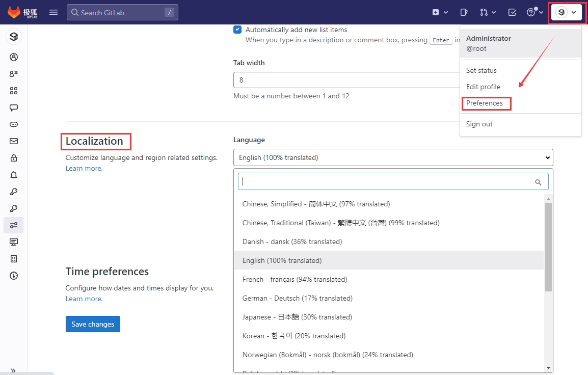Open the Merge requests dropdown in top bar
The image size is (588, 375).
coord(488,12)
